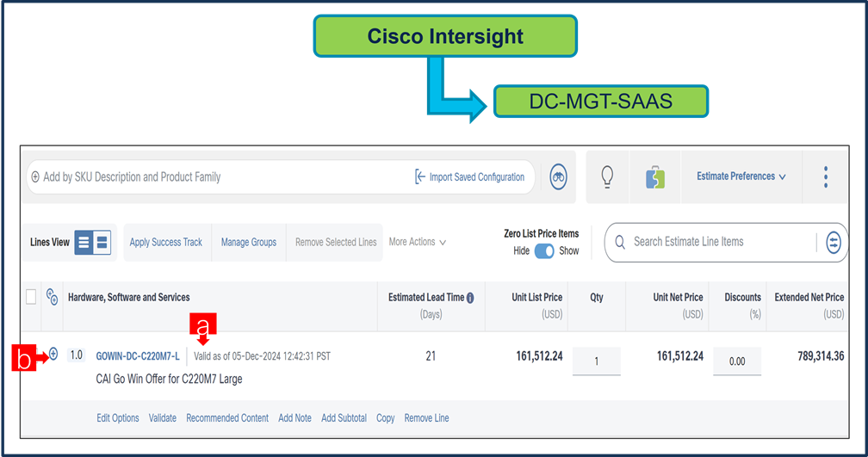Viewport: 868px width, 457px height.
Task: Click Estimated Lead Time value 21
Action: [x=431, y=356]
